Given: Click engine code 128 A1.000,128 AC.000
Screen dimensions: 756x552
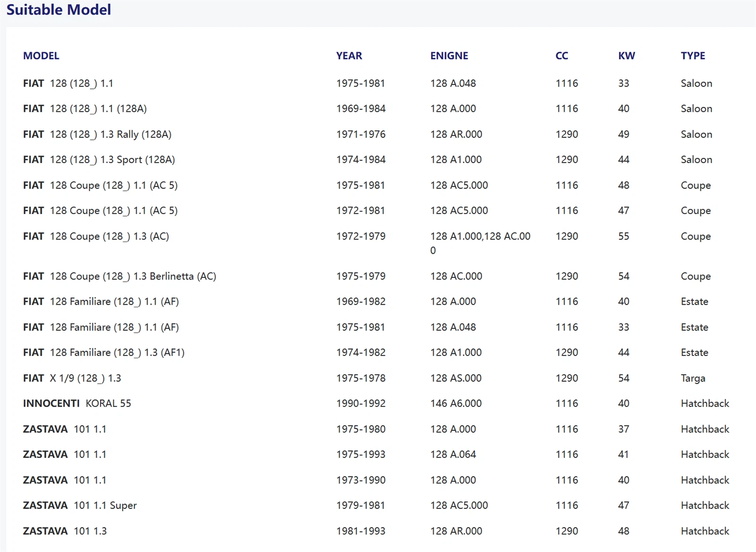Looking at the screenshot, I should point(480,243).
